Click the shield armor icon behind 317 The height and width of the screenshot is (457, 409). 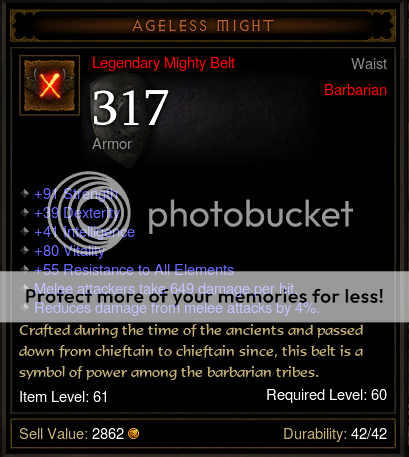point(113,120)
